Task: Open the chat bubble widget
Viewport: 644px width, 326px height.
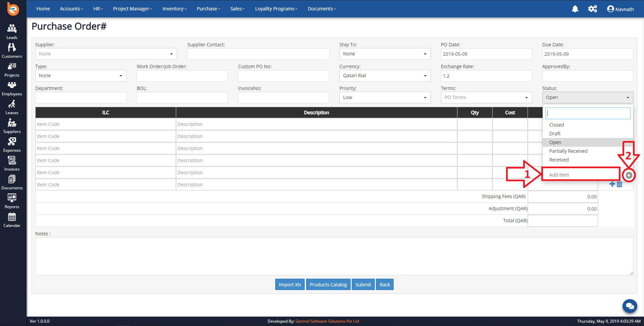Action: pyautogui.click(x=630, y=306)
